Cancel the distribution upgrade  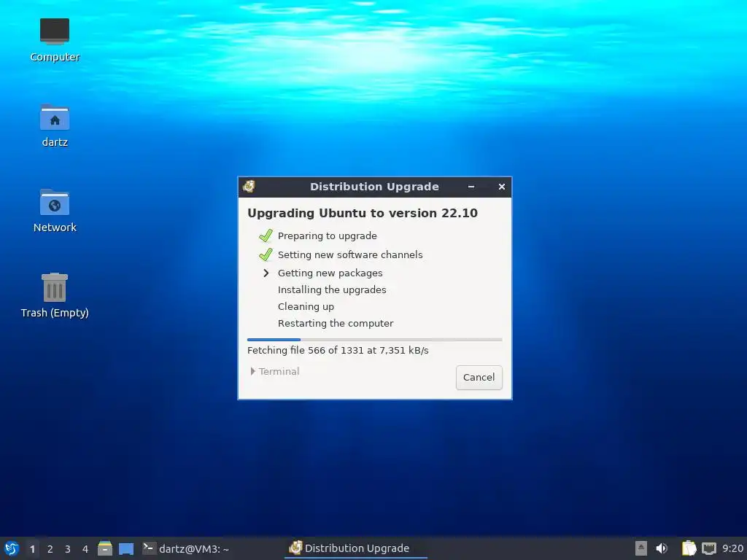[479, 377]
